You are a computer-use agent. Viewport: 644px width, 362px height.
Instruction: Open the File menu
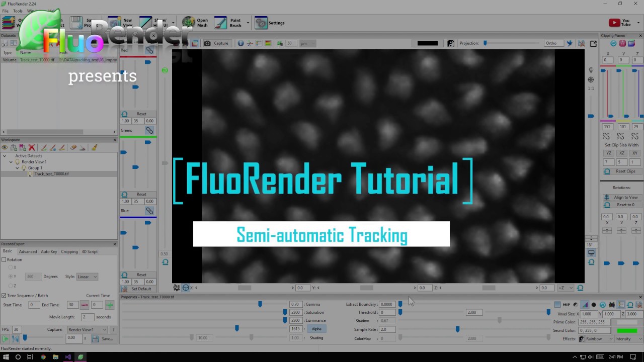5,11
